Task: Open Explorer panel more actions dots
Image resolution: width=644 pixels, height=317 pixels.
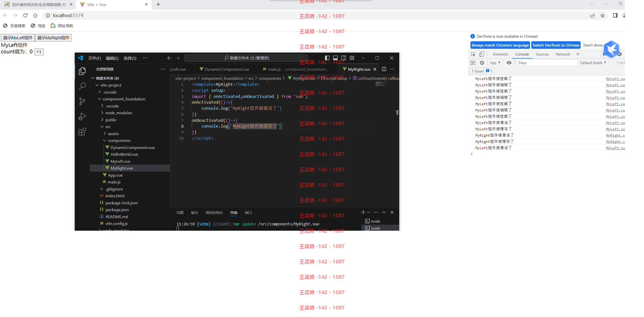Action: (x=163, y=69)
